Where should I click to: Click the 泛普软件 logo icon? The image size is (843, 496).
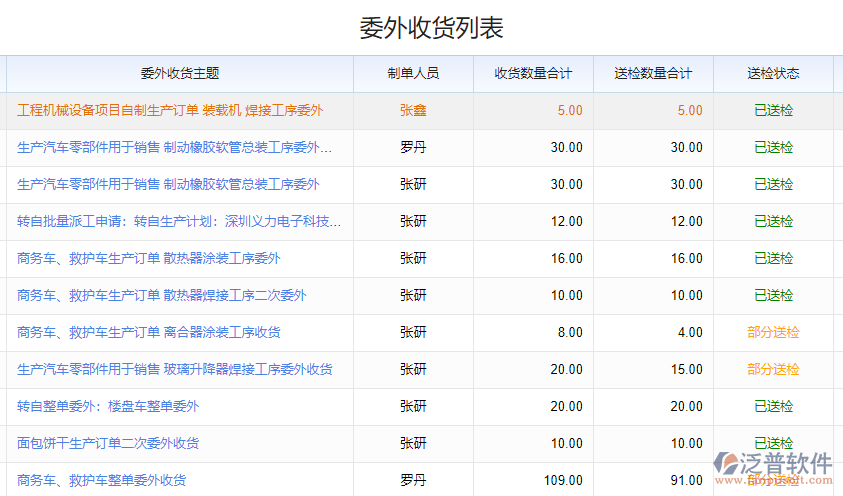729,463
